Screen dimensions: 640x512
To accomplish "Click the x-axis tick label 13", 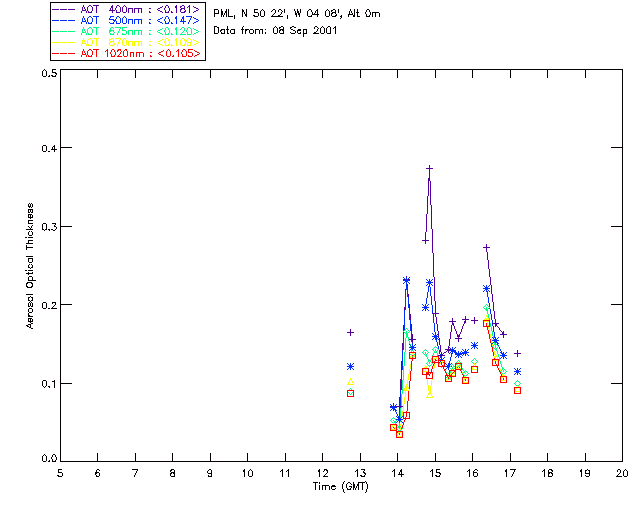I will [x=360, y=473].
